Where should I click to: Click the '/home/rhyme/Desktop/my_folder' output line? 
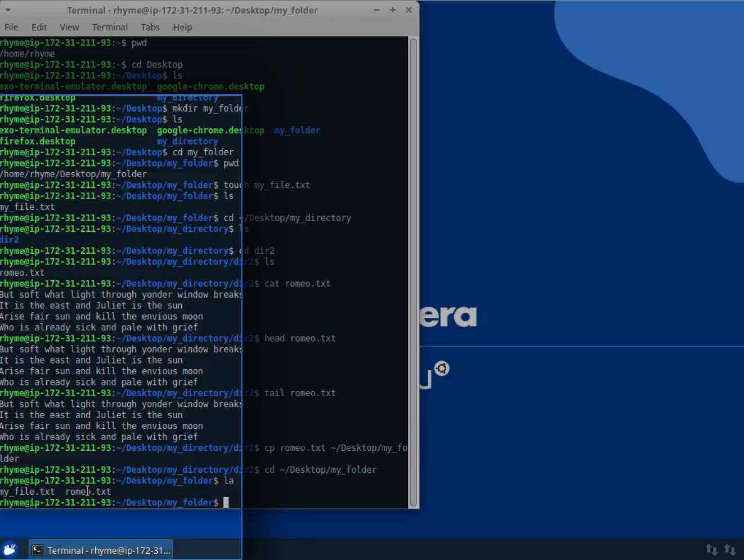(73, 174)
